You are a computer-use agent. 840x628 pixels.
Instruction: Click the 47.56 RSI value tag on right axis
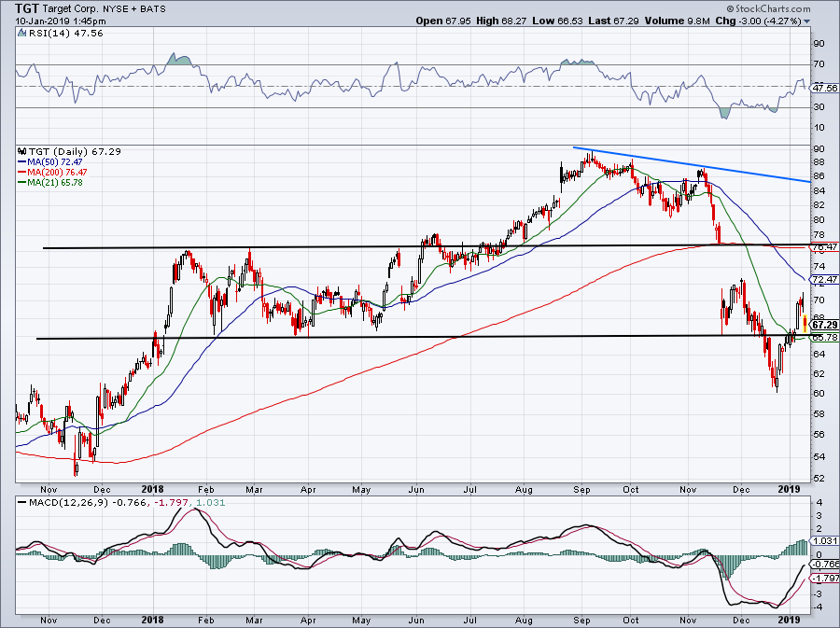tap(825, 88)
